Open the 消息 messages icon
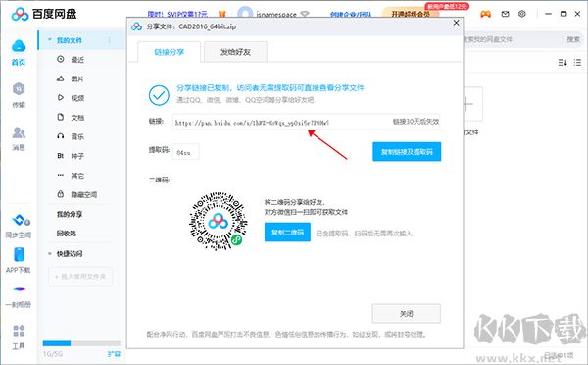Image resolution: width=588 pixels, height=365 pixels. coord(19,132)
